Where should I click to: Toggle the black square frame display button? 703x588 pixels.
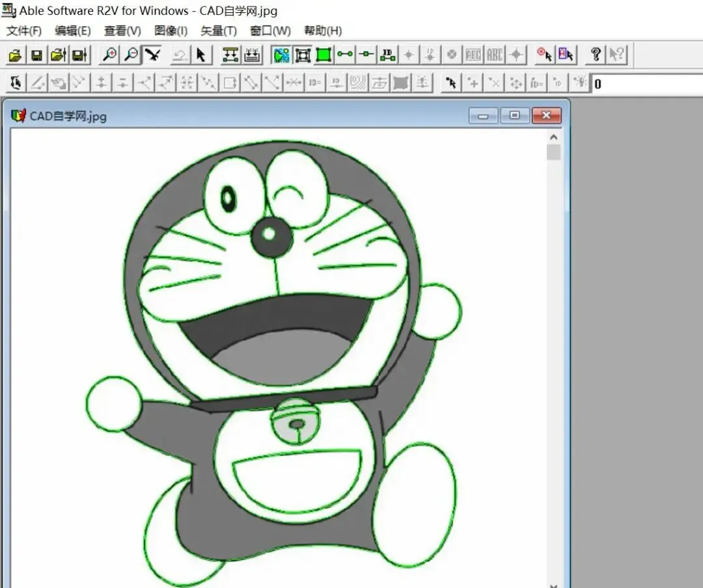(x=303, y=55)
